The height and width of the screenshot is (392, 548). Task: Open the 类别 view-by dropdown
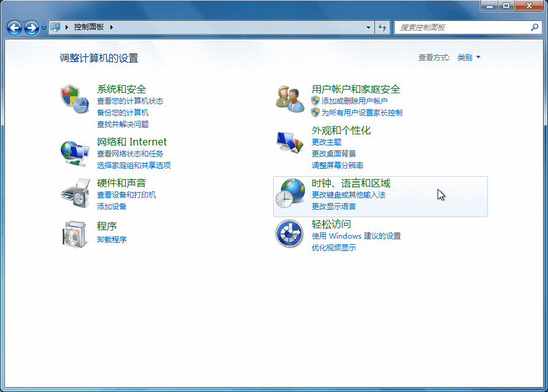469,57
